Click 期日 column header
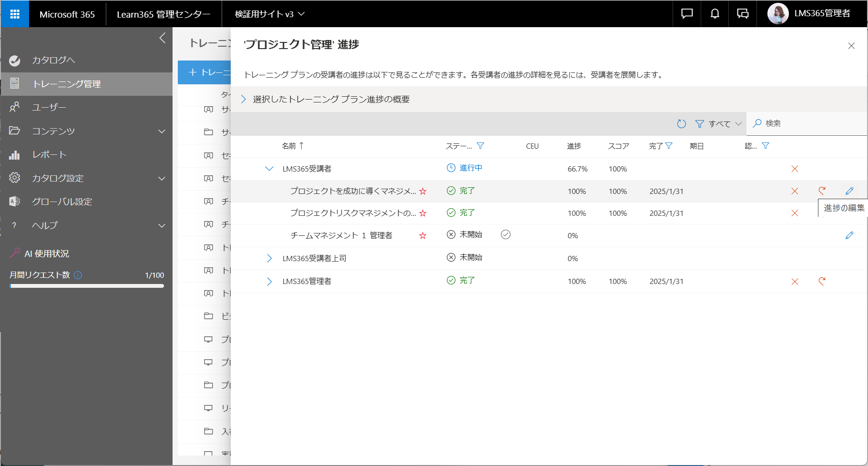The height and width of the screenshot is (466, 868). click(x=697, y=146)
